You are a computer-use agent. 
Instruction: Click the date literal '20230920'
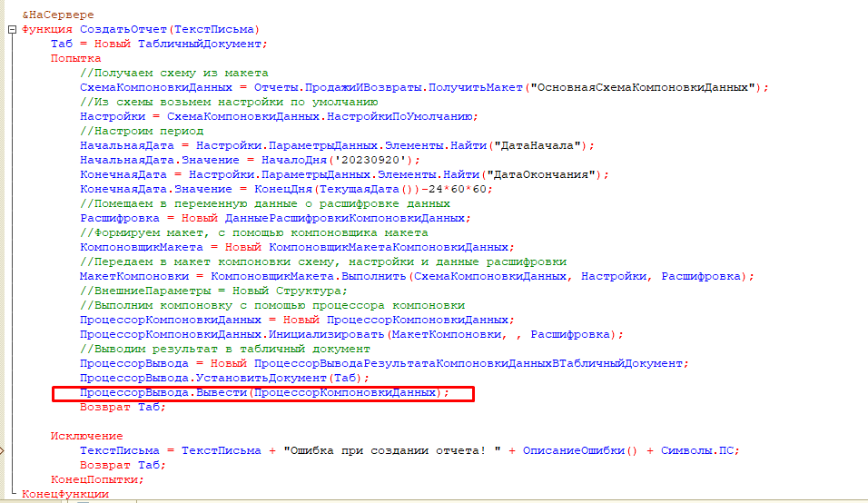pyautogui.click(x=370, y=160)
